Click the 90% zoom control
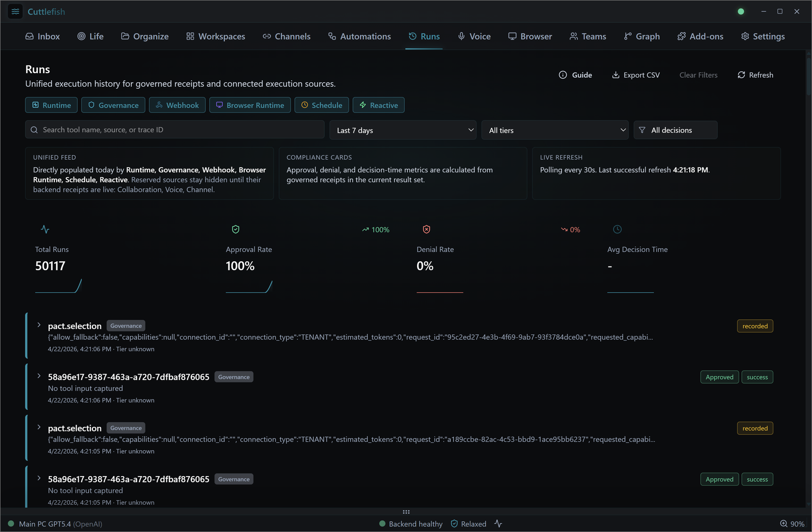812x532 pixels. (793, 523)
